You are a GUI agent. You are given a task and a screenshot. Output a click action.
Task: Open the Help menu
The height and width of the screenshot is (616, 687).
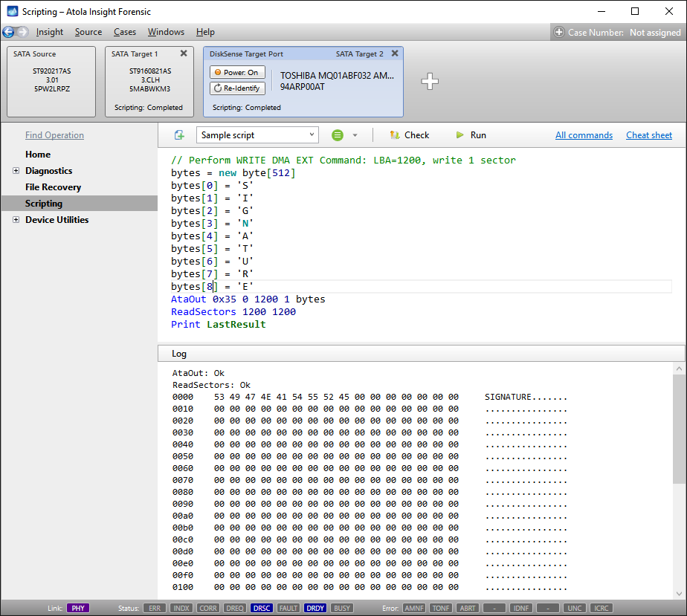[x=205, y=32]
